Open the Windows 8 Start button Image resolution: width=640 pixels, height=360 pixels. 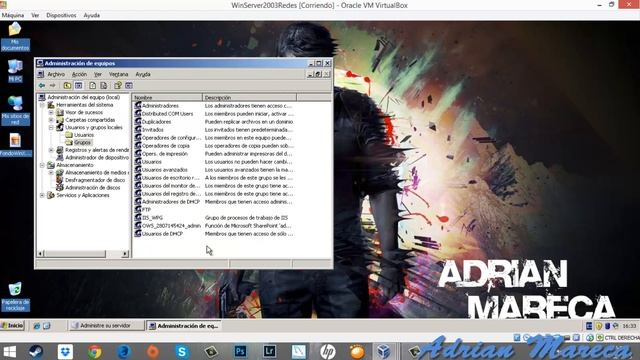9,351
